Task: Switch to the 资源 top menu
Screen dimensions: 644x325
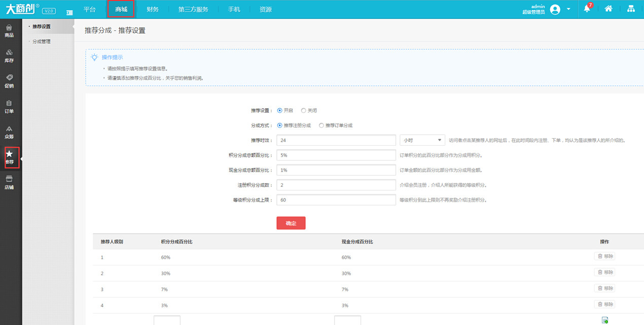Action: coord(265,9)
